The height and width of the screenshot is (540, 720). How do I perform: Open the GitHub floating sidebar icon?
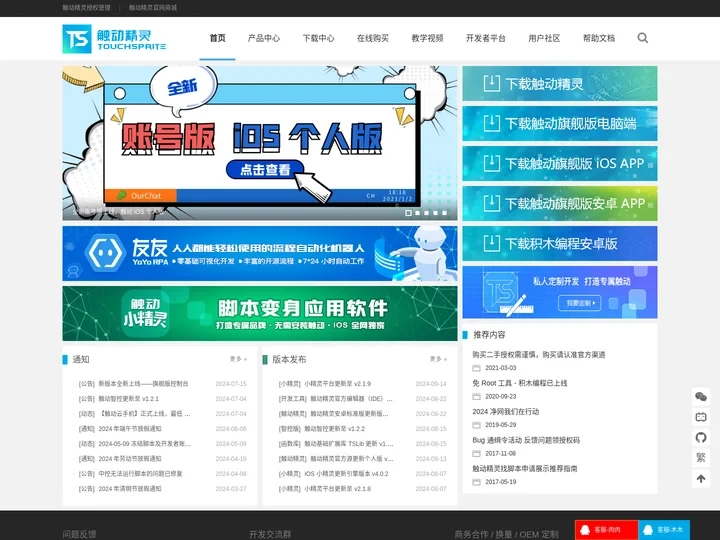701,438
